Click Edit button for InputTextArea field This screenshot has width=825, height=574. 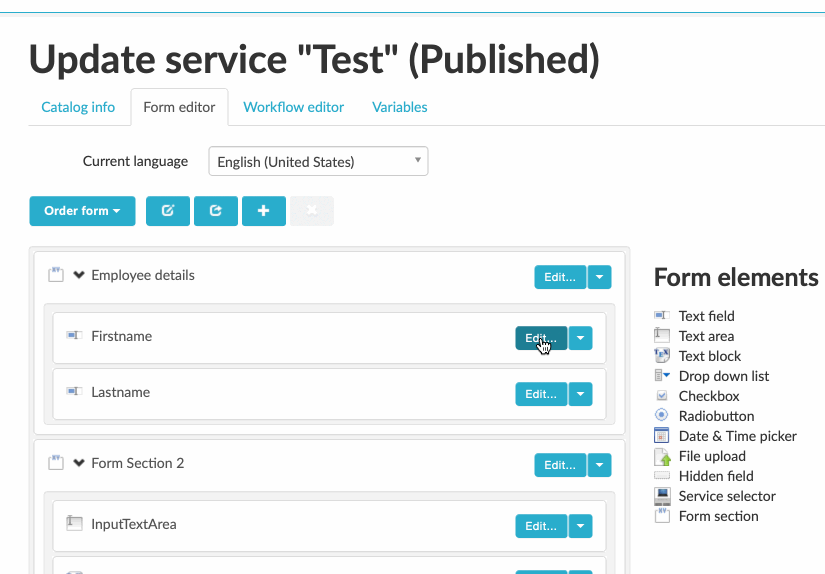point(541,526)
